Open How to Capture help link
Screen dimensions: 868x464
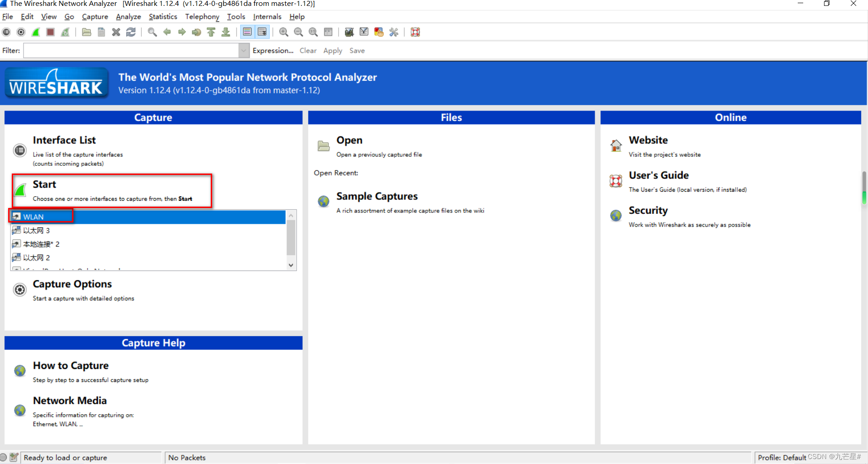(71, 366)
